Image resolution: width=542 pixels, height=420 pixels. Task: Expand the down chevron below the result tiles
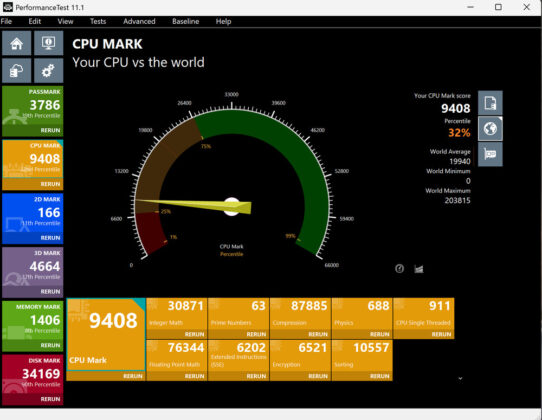pos(460,378)
